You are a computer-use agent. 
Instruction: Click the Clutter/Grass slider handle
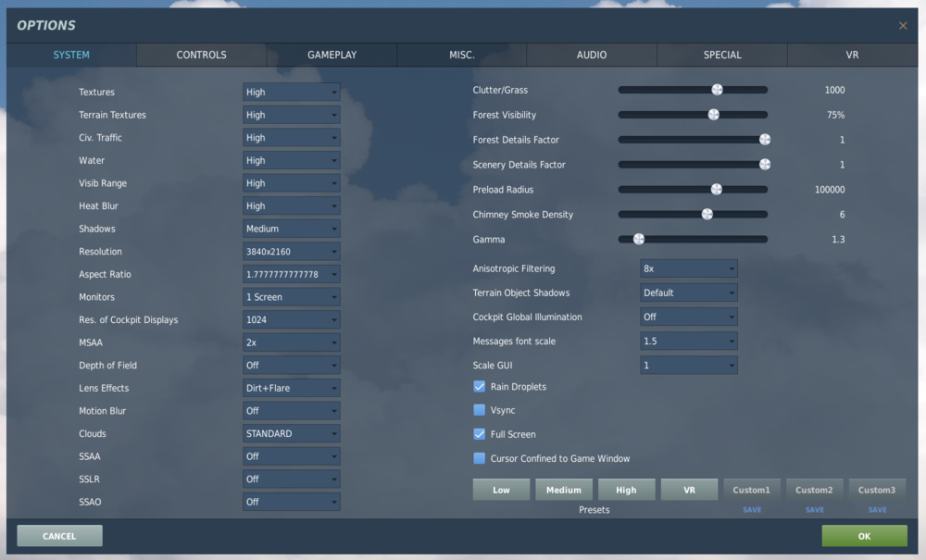point(717,90)
